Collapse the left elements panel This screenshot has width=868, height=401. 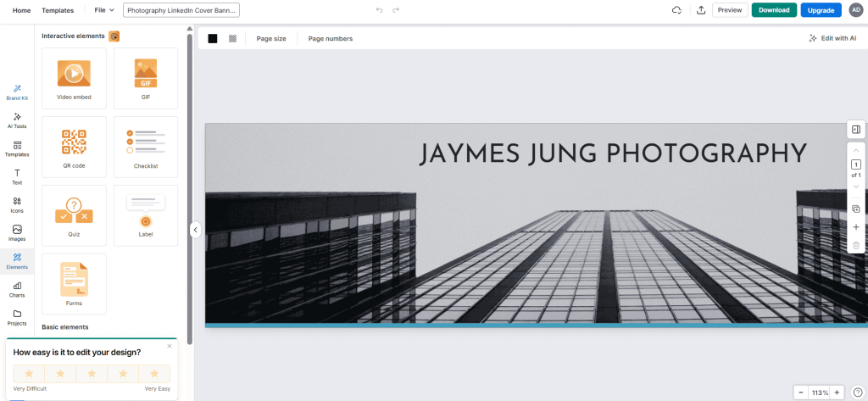[195, 229]
